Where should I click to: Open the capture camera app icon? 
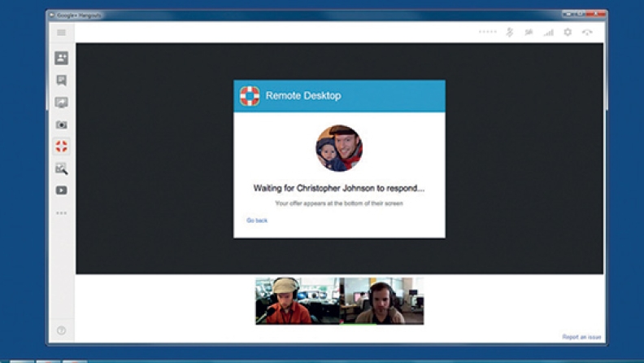(x=62, y=125)
